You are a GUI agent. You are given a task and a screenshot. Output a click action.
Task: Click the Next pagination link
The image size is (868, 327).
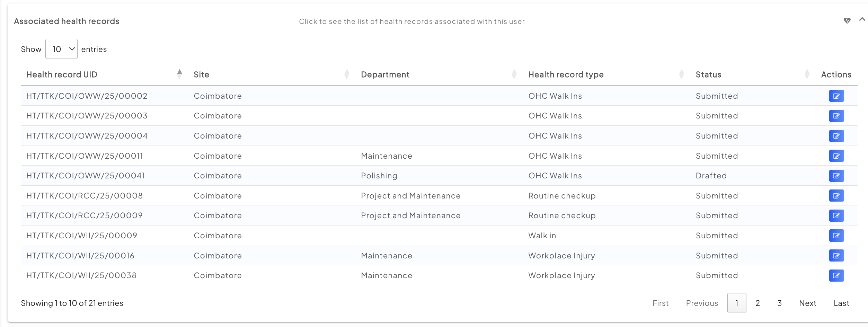[807, 303]
